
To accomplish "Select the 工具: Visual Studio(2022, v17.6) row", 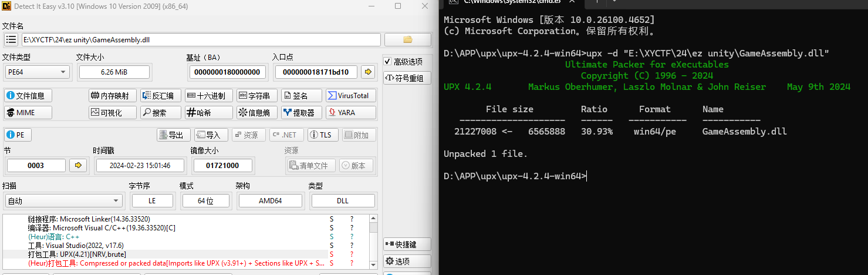I will [187, 245].
